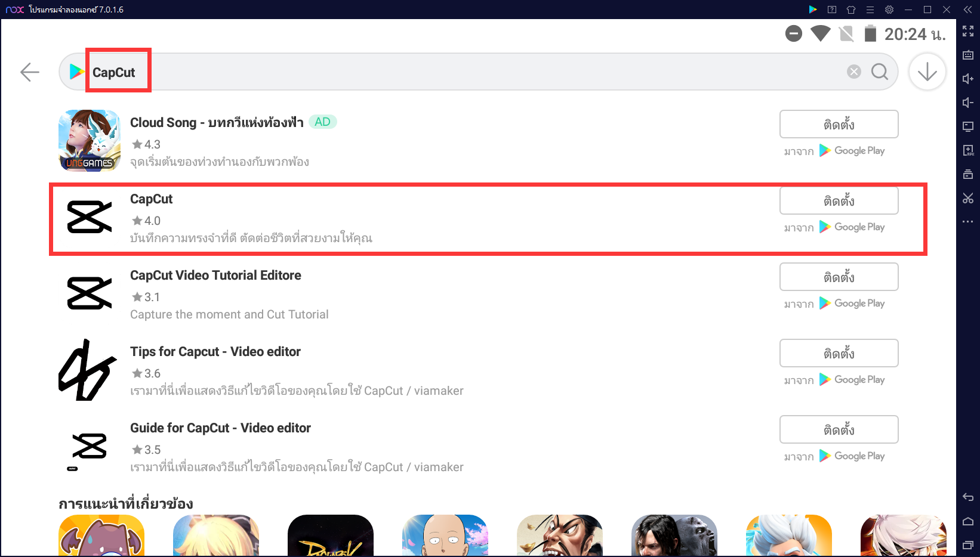
Task: Click Nox install APK icon
Action: [x=968, y=150]
